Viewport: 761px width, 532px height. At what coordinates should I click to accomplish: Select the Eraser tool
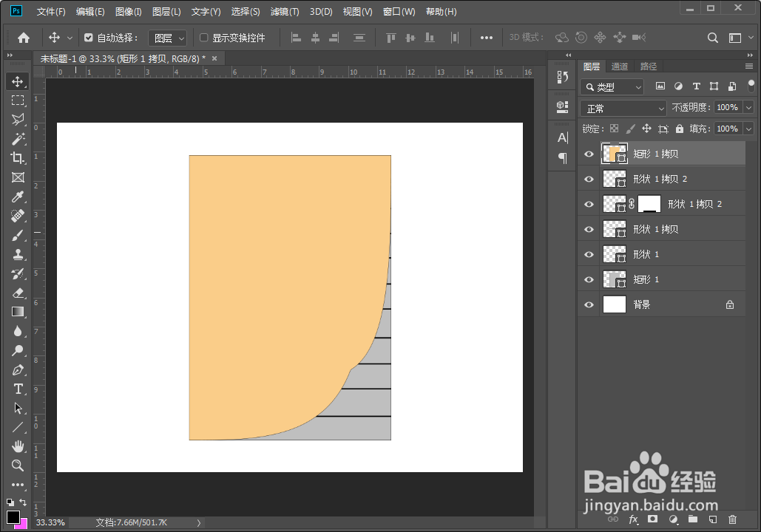(18, 293)
